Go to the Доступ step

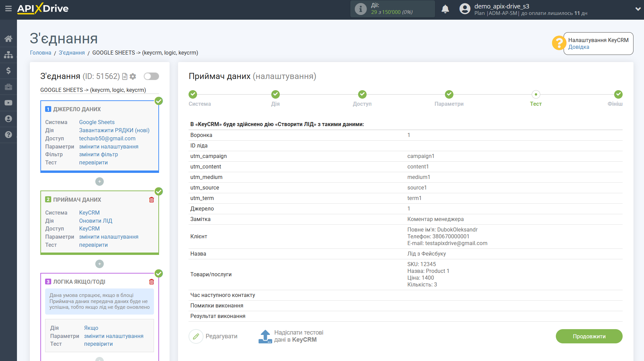[362, 94]
